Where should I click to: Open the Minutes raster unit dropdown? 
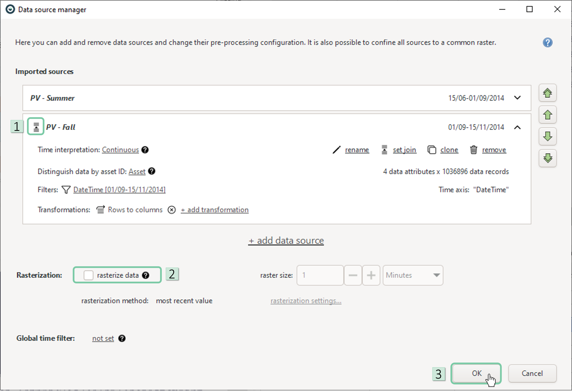click(x=413, y=275)
